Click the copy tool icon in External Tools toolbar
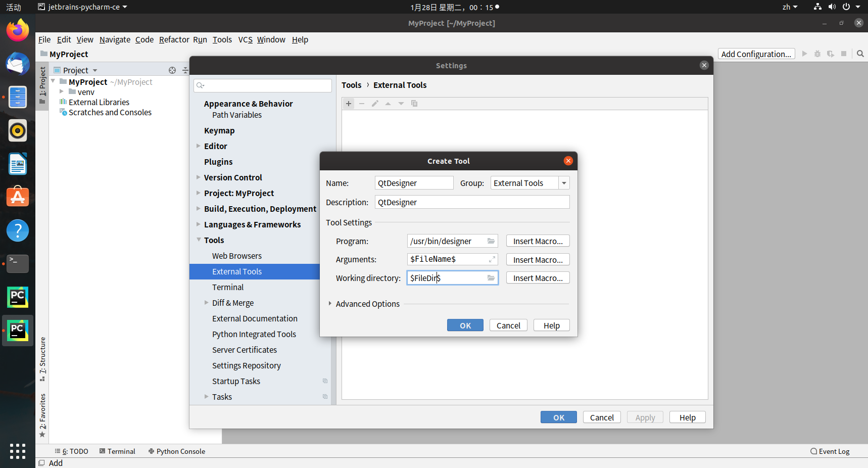Image resolution: width=868 pixels, height=468 pixels. coord(414,104)
